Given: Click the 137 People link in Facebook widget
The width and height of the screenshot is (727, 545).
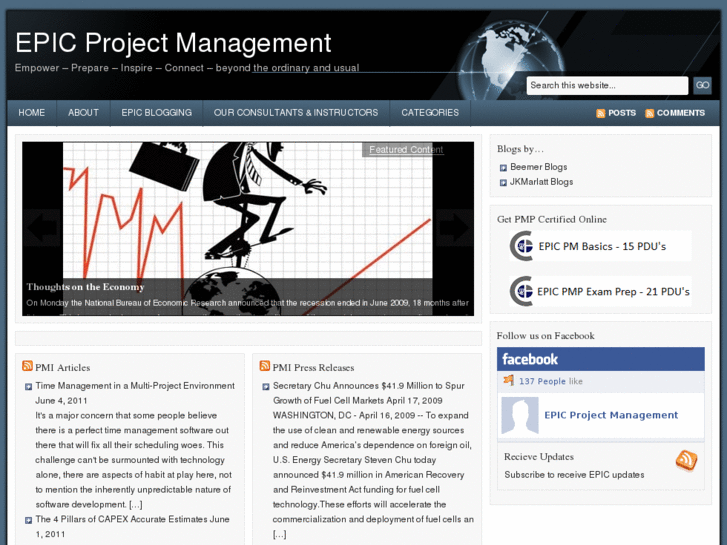Looking at the screenshot, I should (x=542, y=381).
